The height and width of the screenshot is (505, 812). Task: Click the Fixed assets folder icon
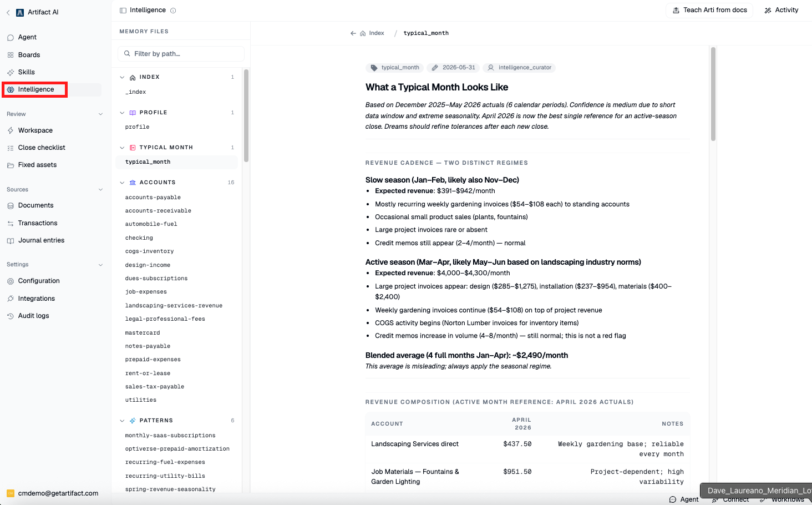(11, 165)
